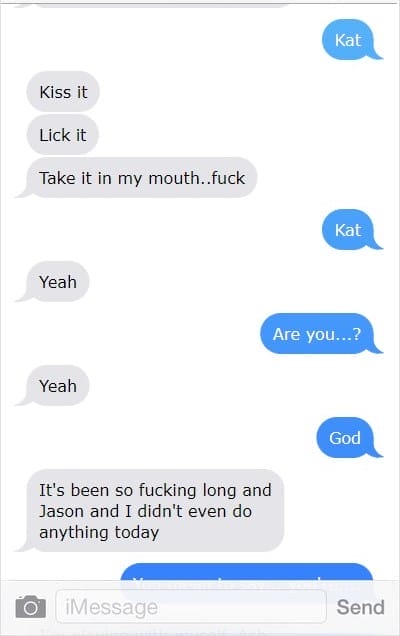Focus the iMessage text input field
400x636 pixels.
click(x=191, y=607)
